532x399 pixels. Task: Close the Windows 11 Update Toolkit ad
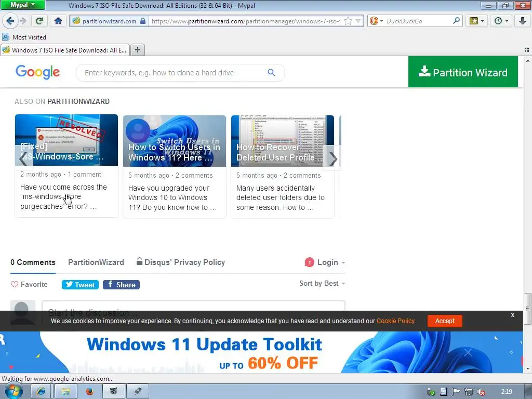point(468,353)
